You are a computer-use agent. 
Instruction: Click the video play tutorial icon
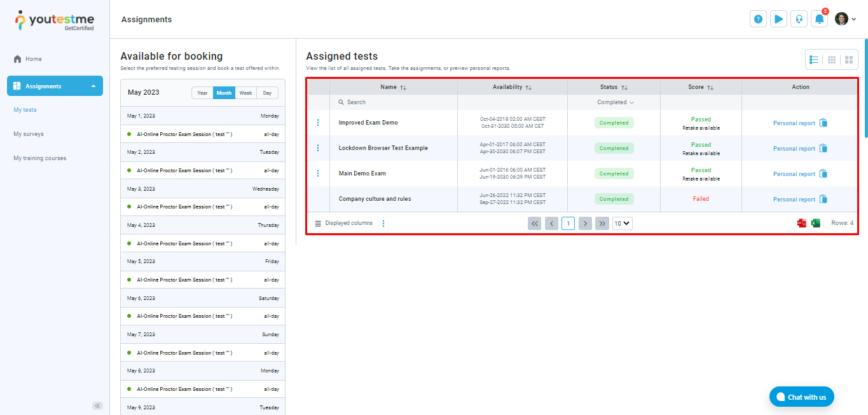click(x=778, y=19)
